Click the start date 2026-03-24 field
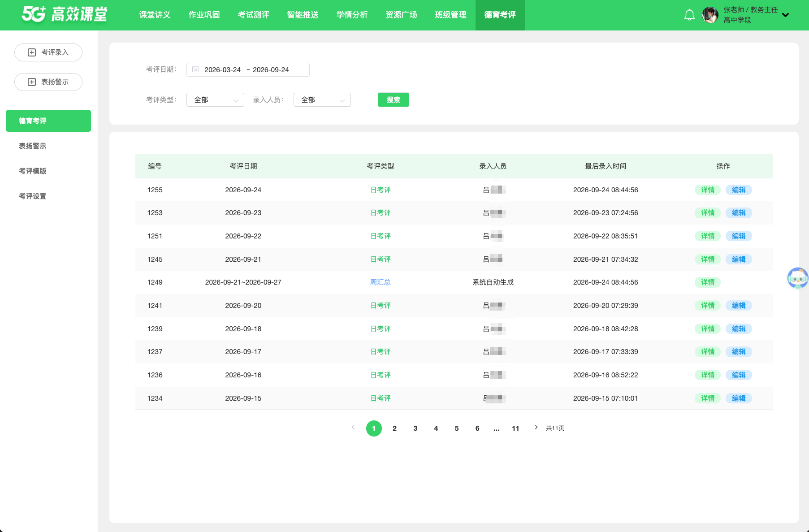 pyautogui.click(x=222, y=69)
